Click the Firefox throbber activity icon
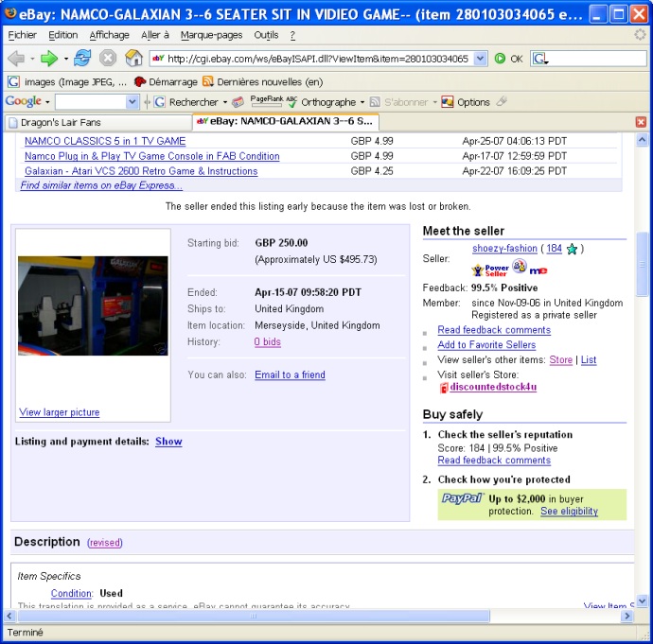 [640, 35]
